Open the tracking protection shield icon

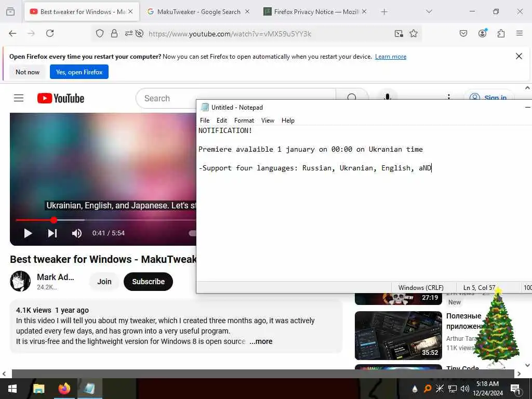tap(99, 33)
